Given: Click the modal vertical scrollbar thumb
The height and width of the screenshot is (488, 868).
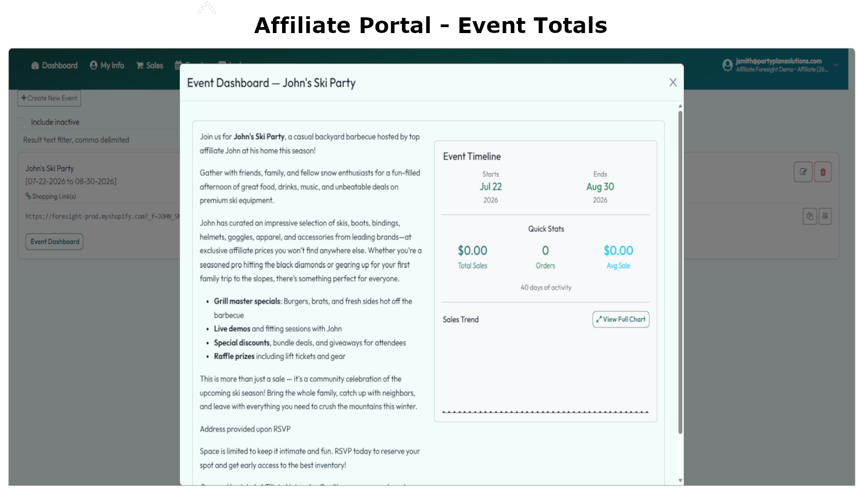Looking at the screenshot, I should pos(680,272).
